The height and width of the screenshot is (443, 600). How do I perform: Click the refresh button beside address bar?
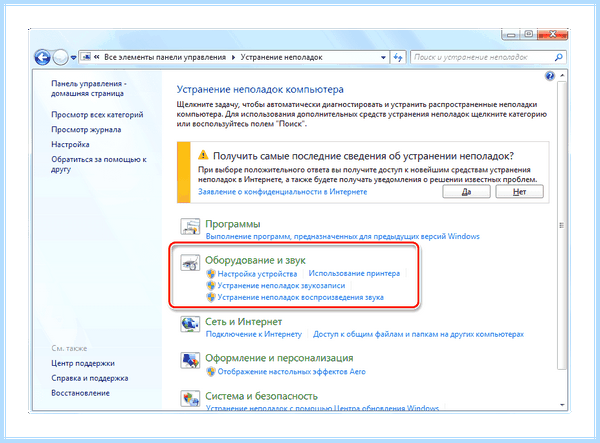pyautogui.click(x=398, y=57)
